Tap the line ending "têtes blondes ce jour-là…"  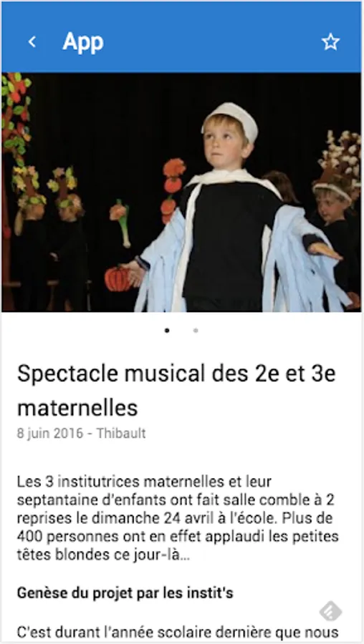pos(104,556)
